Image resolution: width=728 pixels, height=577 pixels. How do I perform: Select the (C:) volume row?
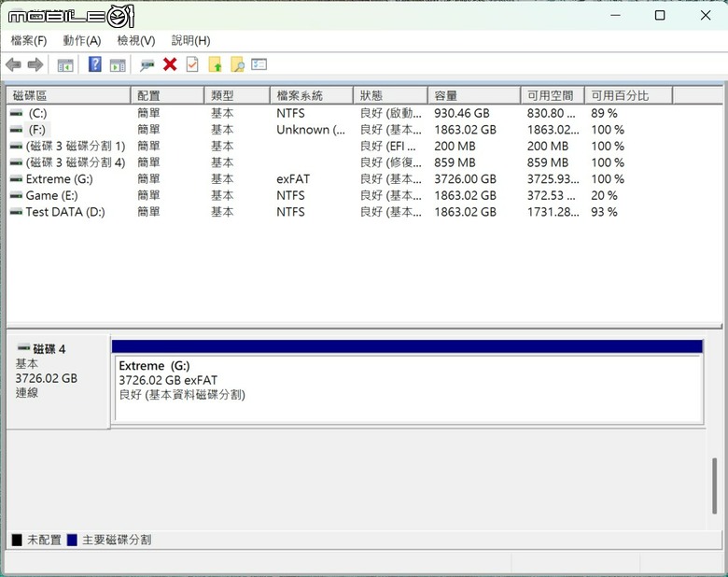[x=364, y=113]
